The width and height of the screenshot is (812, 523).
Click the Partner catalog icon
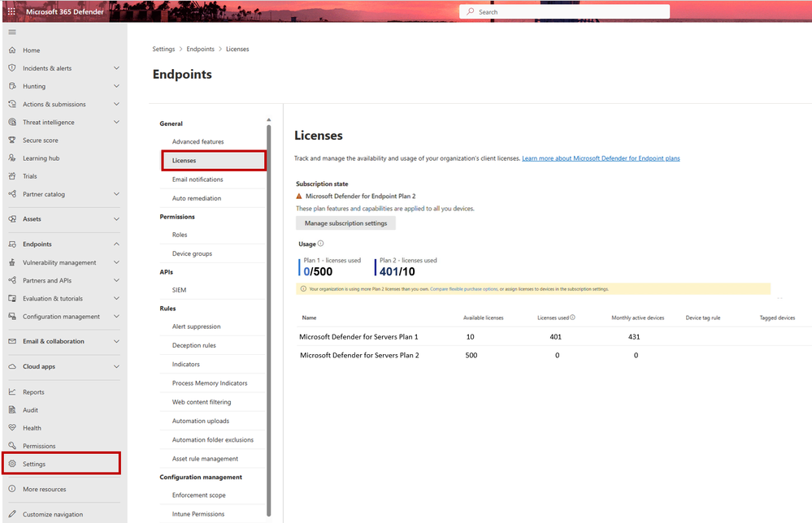12,194
